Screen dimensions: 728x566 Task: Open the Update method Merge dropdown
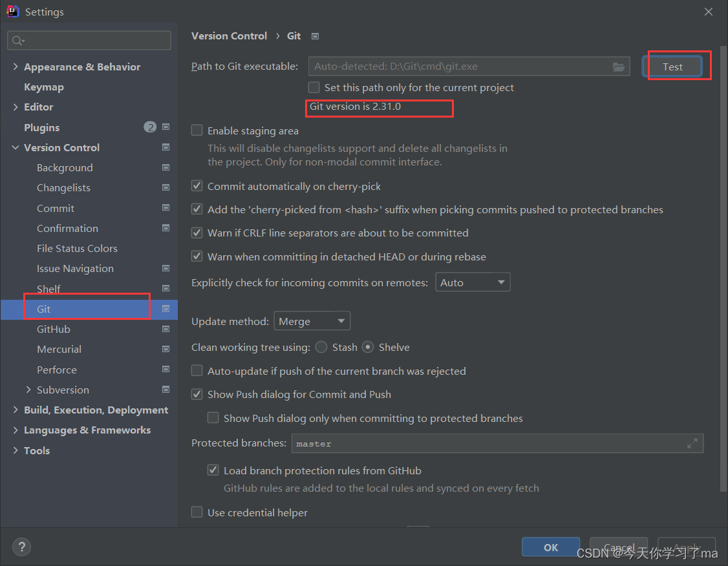click(x=312, y=321)
